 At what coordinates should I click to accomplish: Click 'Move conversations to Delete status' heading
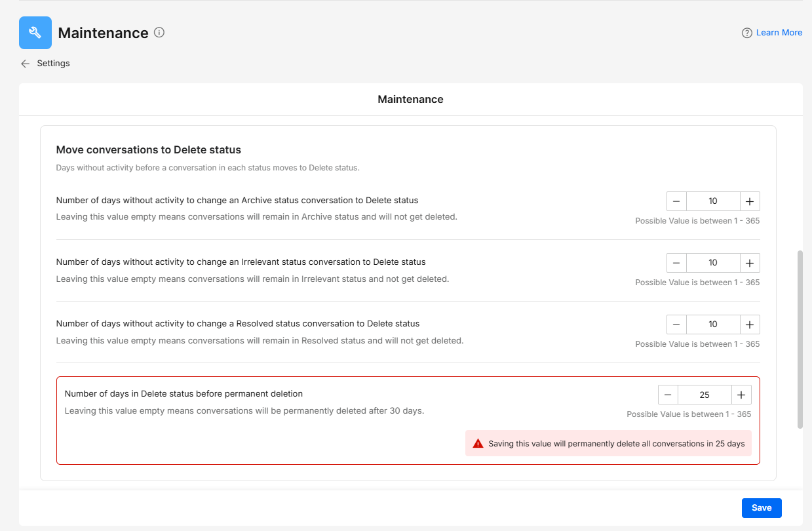(149, 150)
